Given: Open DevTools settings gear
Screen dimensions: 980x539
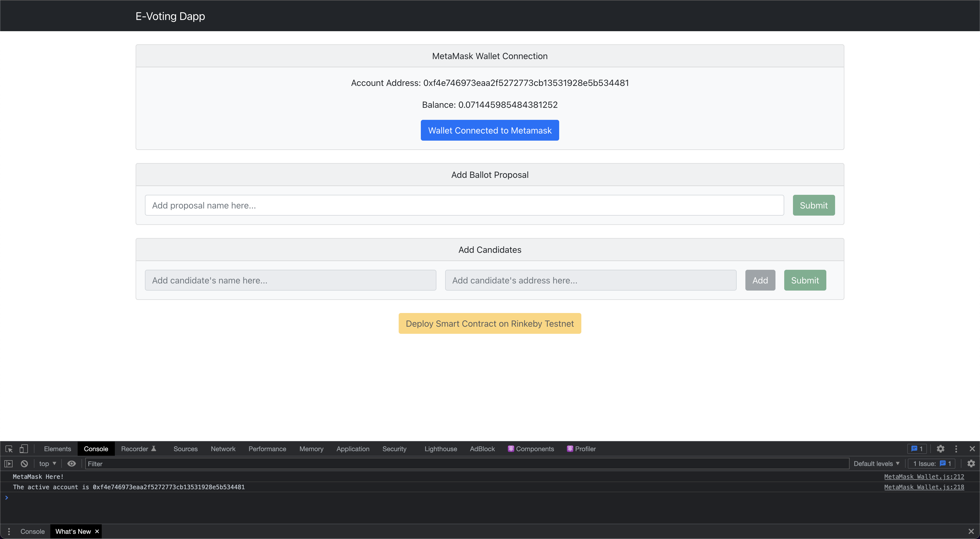Looking at the screenshot, I should (940, 449).
